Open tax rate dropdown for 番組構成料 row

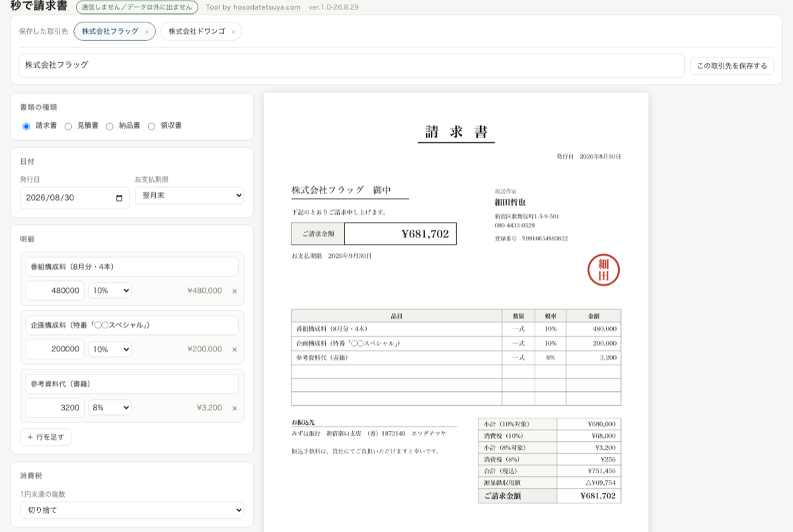110,291
